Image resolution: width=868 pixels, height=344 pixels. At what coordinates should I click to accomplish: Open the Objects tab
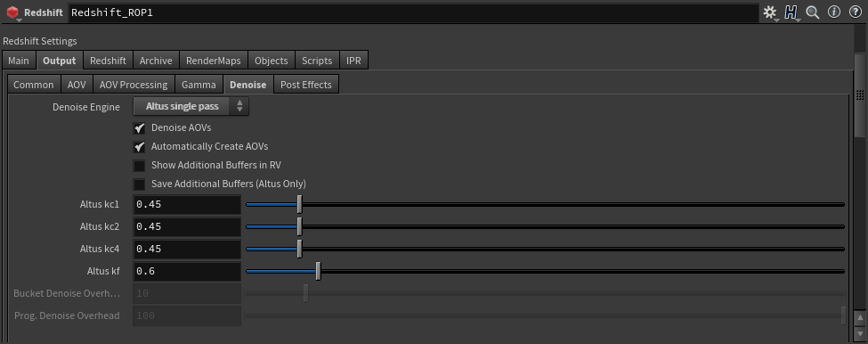click(x=272, y=61)
